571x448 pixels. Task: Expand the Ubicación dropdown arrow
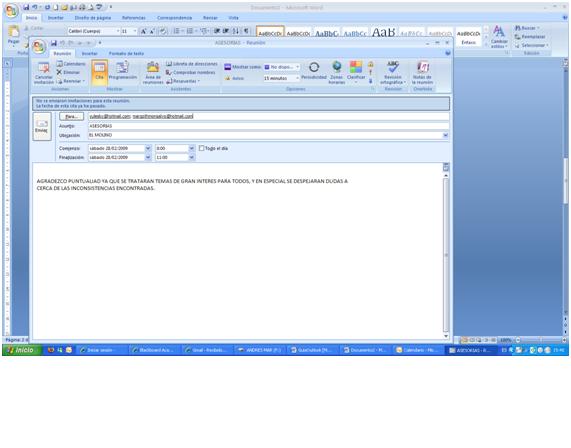[x=445, y=135]
